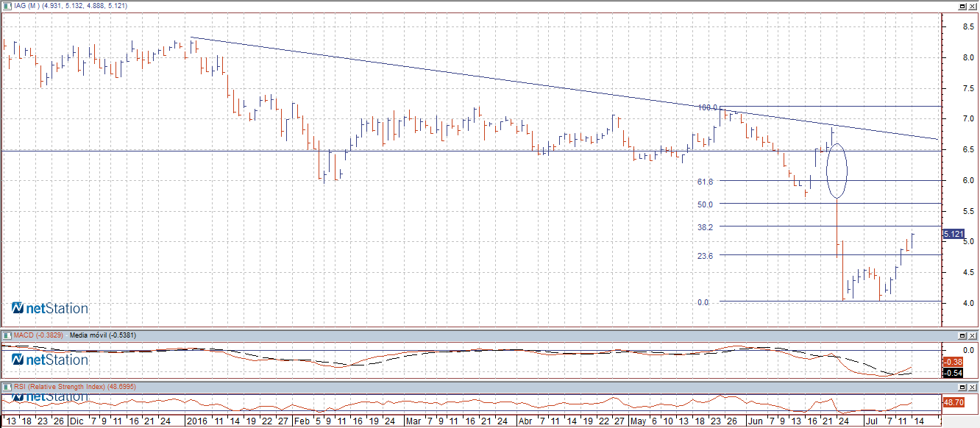Click the MACD value tag -0.38
This screenshot has height=428, width=980.
(x=953, y=362)
